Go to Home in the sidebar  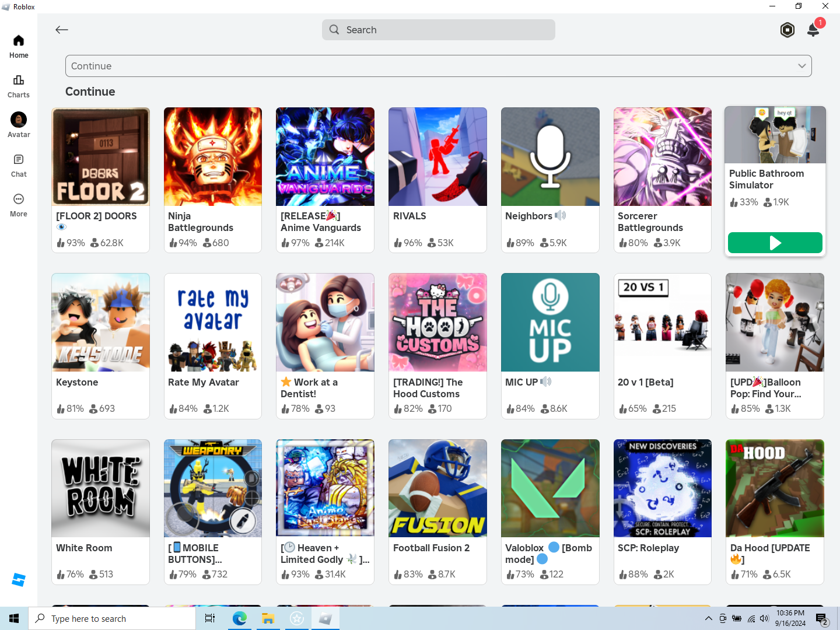click(x=19, y=47)
